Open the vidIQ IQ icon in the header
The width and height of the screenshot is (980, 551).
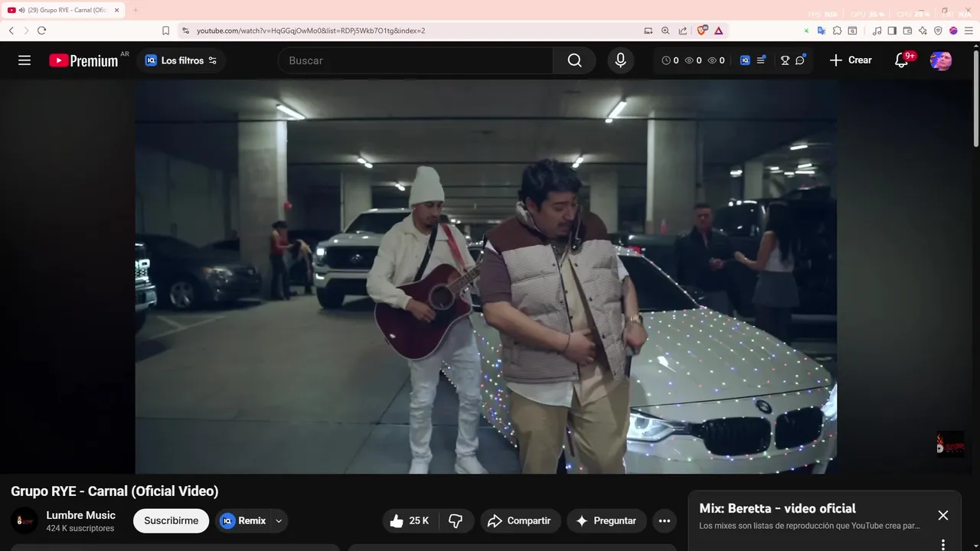point(745,60)
